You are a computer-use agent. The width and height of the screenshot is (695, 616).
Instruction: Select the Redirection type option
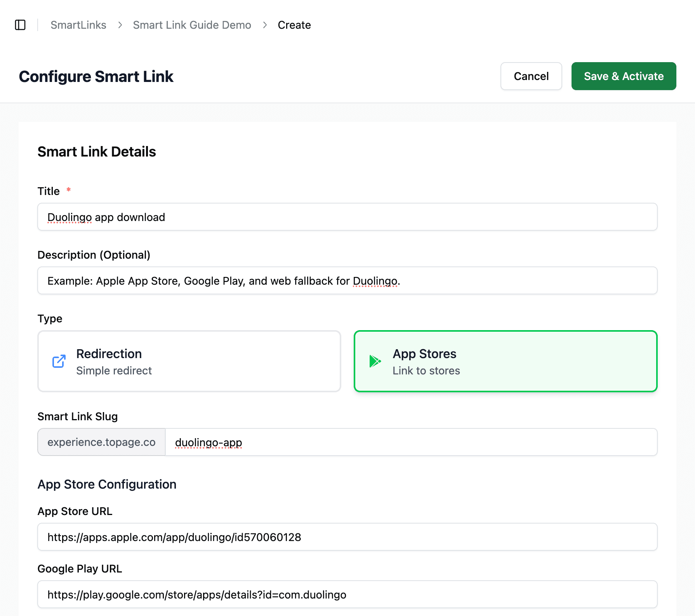coord(189,361)
